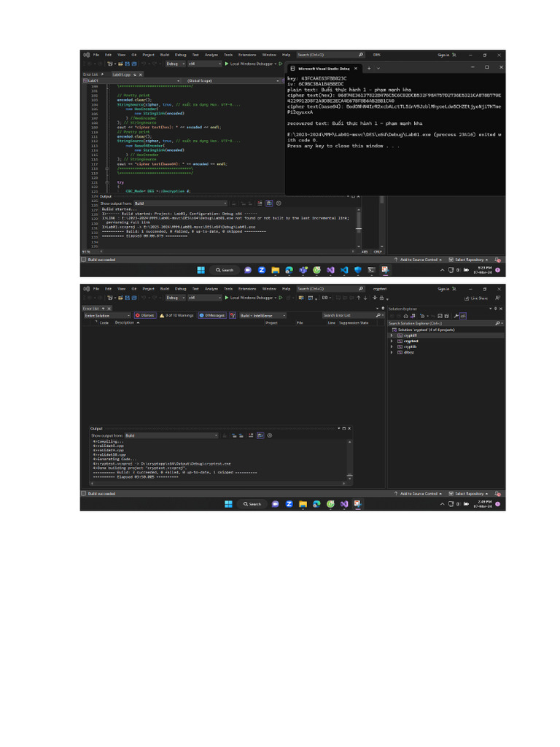Expand the cryptlib project node
The height and width of the screenshot is (747, 560).
(x=392, y=347)
